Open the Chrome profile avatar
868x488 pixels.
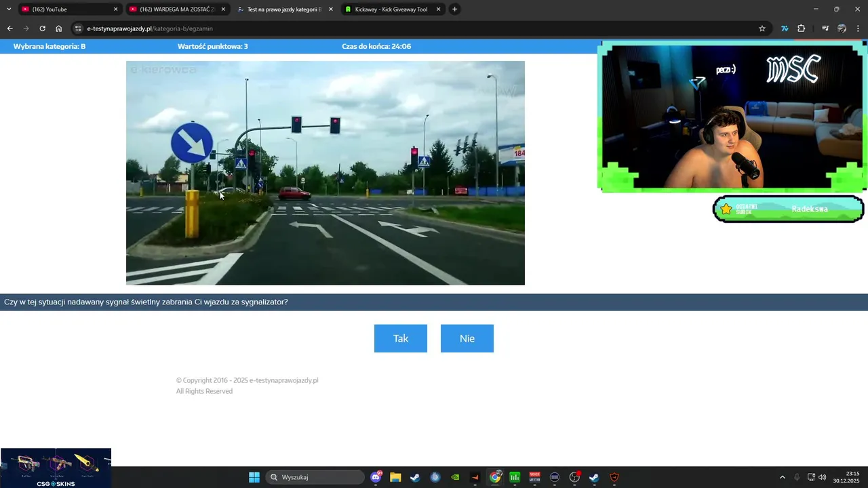point(842,28)
